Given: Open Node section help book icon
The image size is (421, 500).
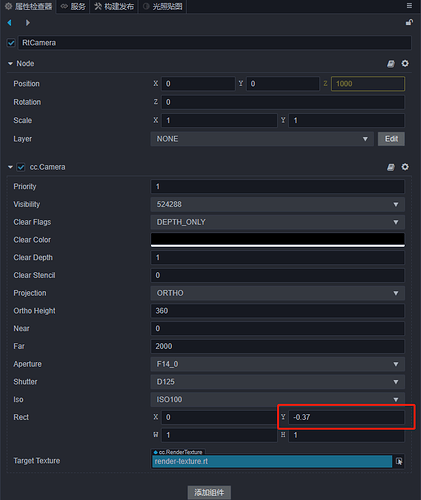Looking at the screenshot, I should pyautogui.click(x=391, y=64).
